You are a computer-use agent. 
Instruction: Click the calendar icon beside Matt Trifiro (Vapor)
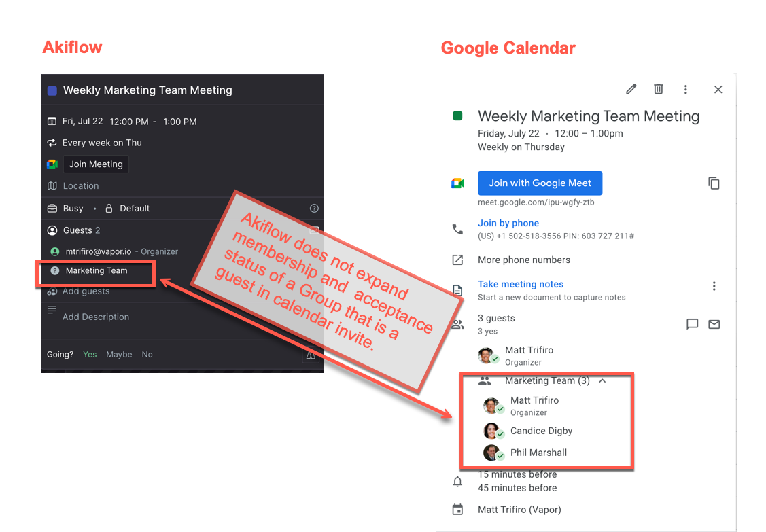coord(457,510)
